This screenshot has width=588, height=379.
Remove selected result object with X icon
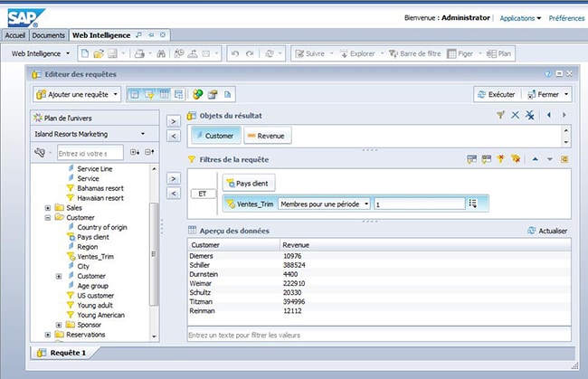(516, 115)
